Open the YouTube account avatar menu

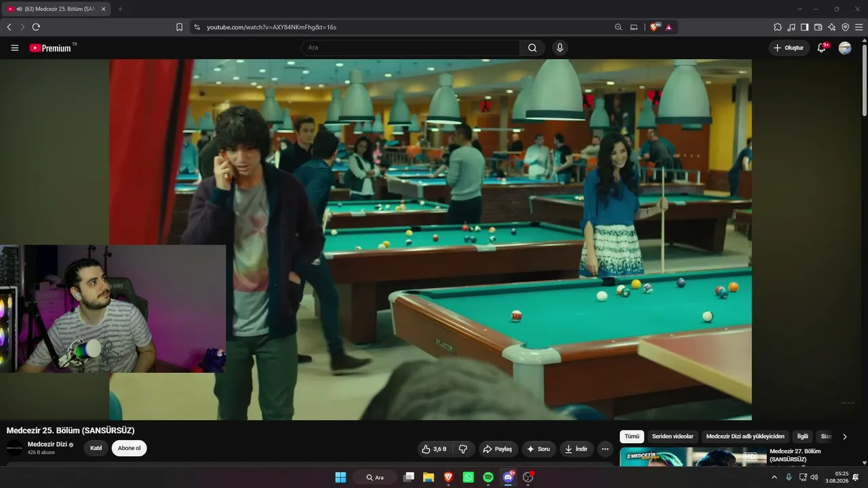[x=845, y=48]
